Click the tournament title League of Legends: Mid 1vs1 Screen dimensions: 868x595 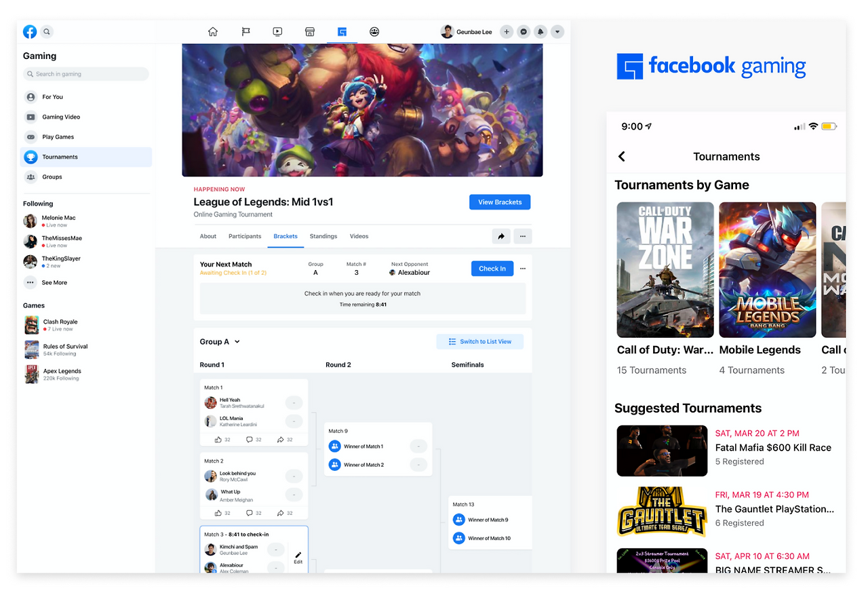pyautogui.click(x=263, y=202)
